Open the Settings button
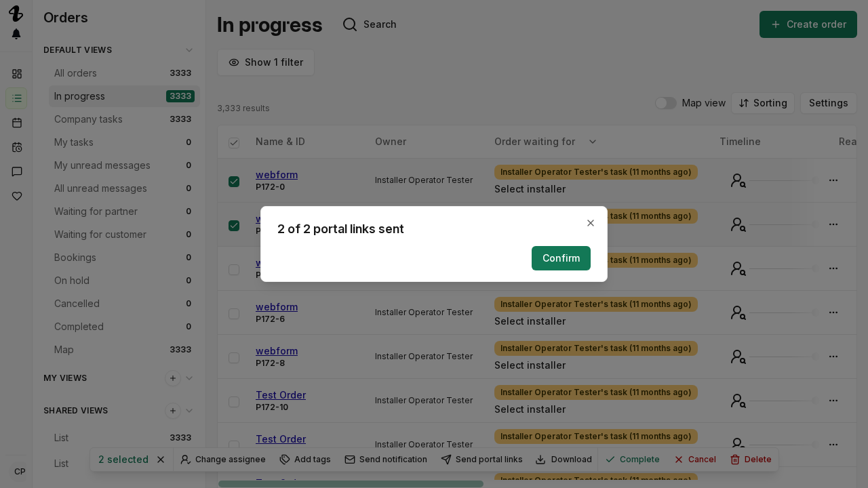This screenshot has height=488, width=868. tap(829, 103)
